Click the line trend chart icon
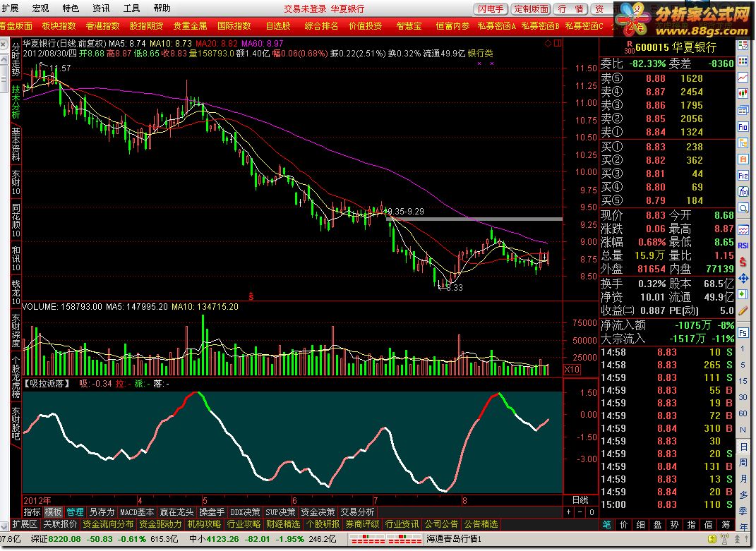The width and height of the screenshot is (756, 551). click(x=743, y=77)
